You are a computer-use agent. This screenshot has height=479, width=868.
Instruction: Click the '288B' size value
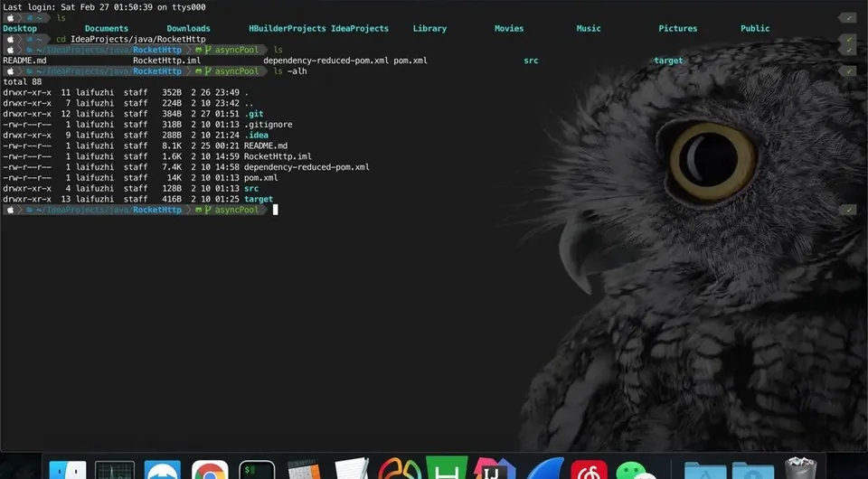coord(172,135)
